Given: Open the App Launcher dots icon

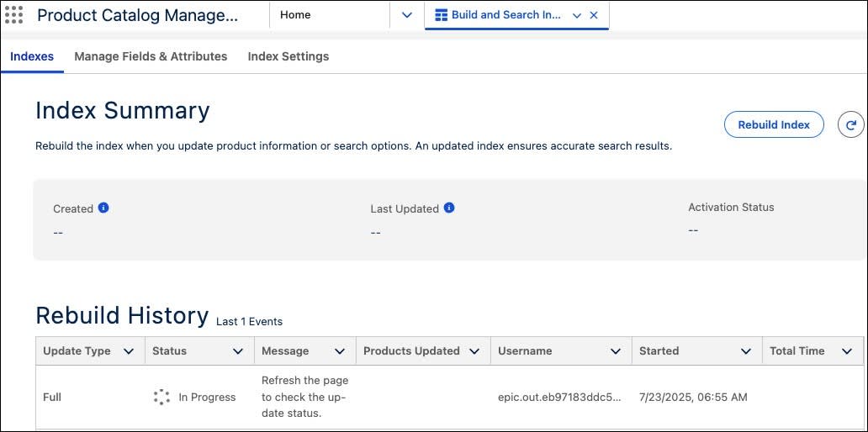Looking at the screenshot, I should tap(13, 15).
